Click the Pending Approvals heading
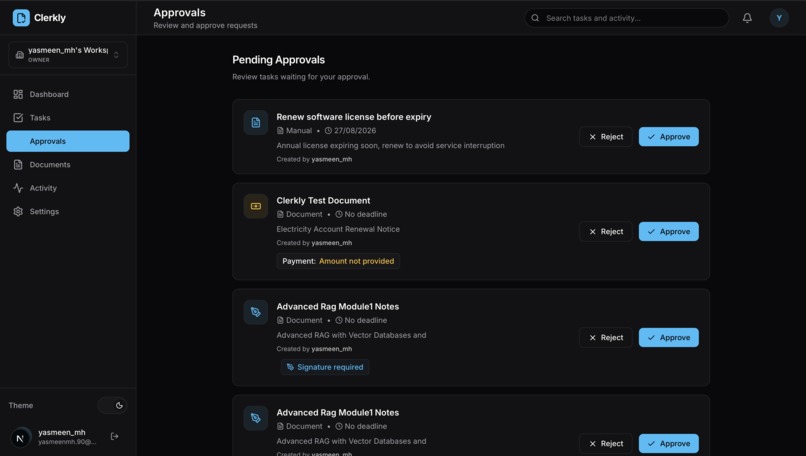This screenshot has width=806, height=456. pyautogui.click(x=279, y=60)
